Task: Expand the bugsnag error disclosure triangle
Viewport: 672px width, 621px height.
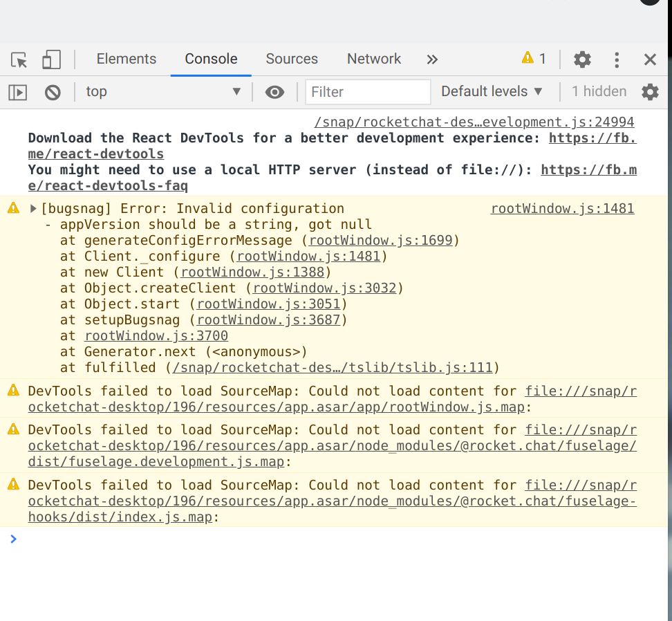Action: [x=33, y=209]
